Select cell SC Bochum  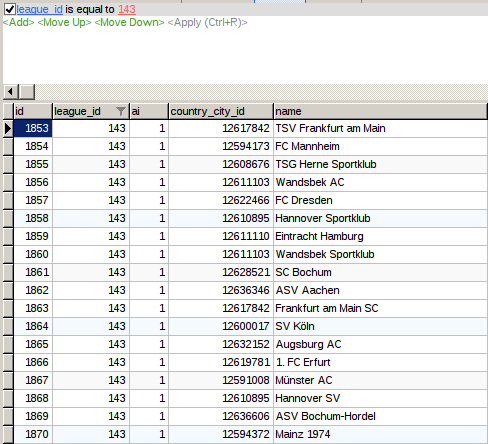pos(380,272)
